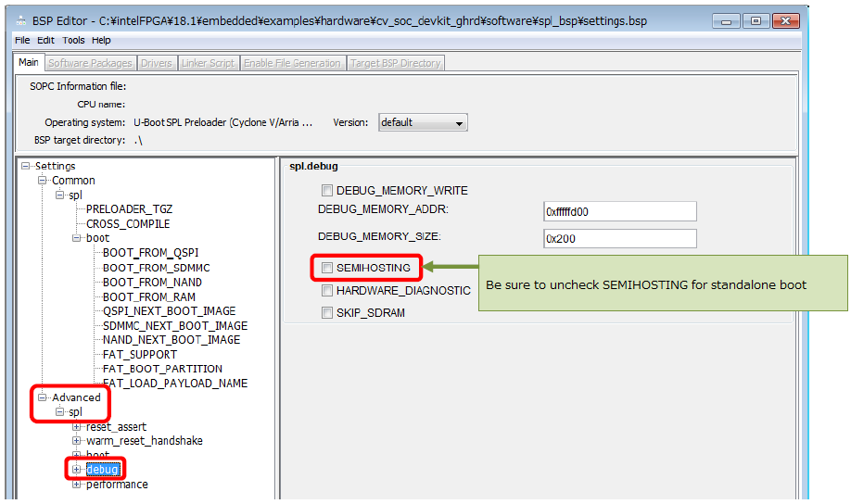Select the Common tree label
This screenshot has width=851, height=504.
point(73,180)
